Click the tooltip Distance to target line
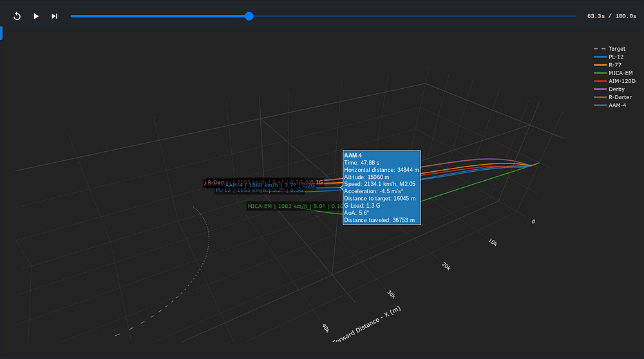 [379, 199]
